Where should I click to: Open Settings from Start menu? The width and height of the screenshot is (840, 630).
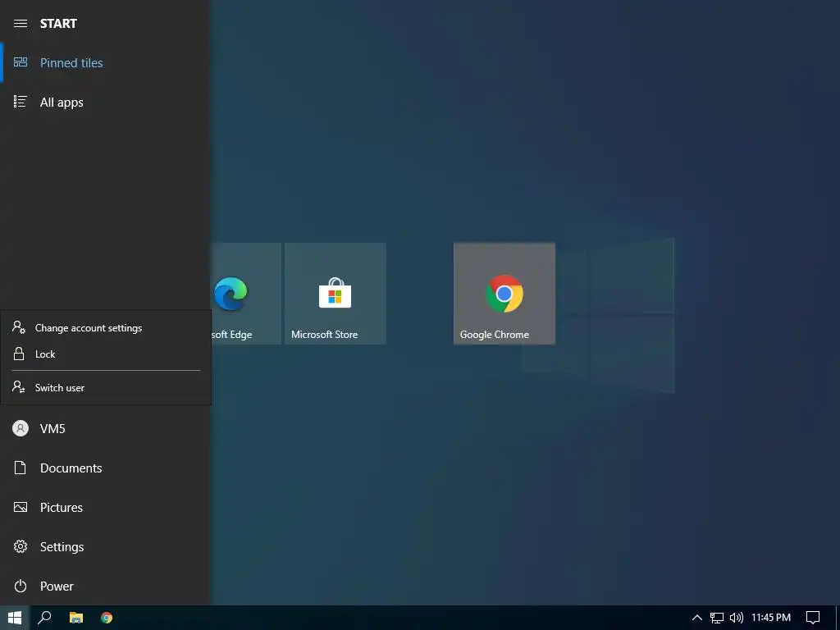106,546
